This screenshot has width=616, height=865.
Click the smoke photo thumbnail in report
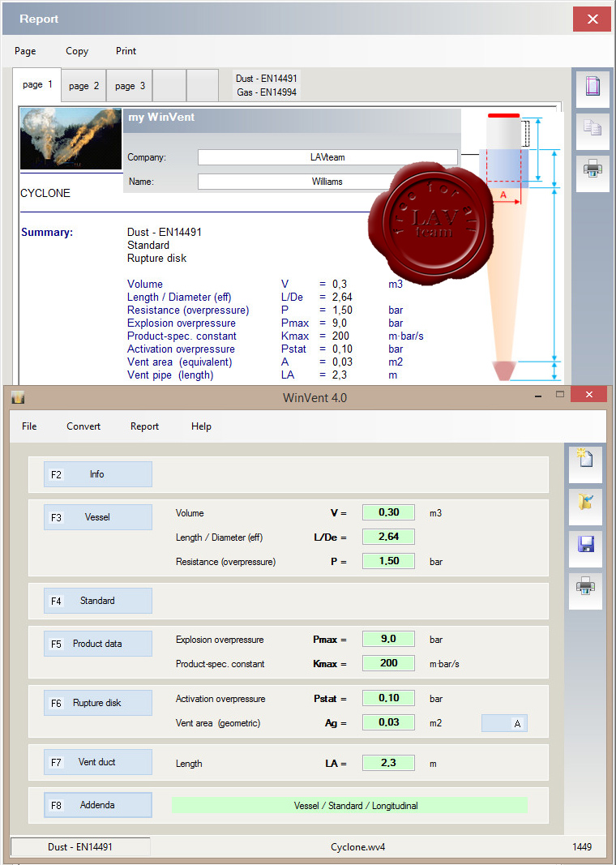[71, 139]
